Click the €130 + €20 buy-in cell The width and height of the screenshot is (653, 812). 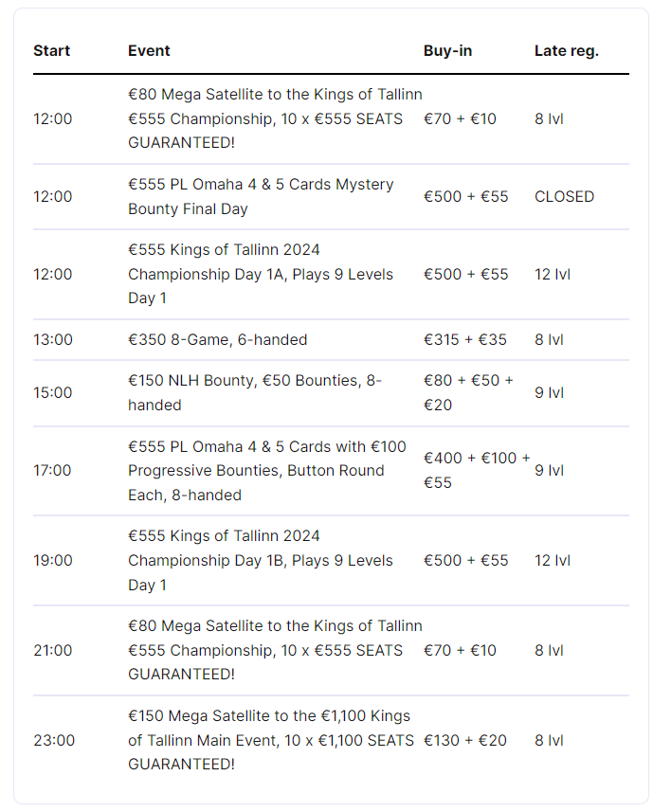click(465, 740)
